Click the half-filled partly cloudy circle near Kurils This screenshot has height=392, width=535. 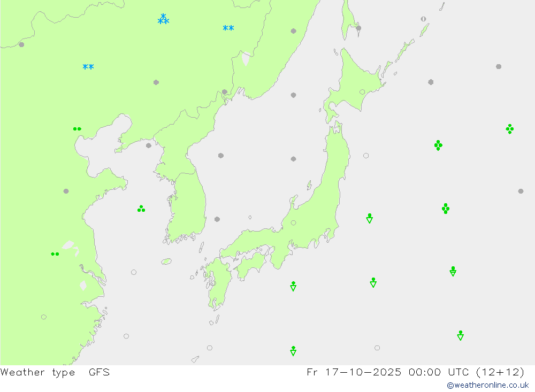click(423, 19)
